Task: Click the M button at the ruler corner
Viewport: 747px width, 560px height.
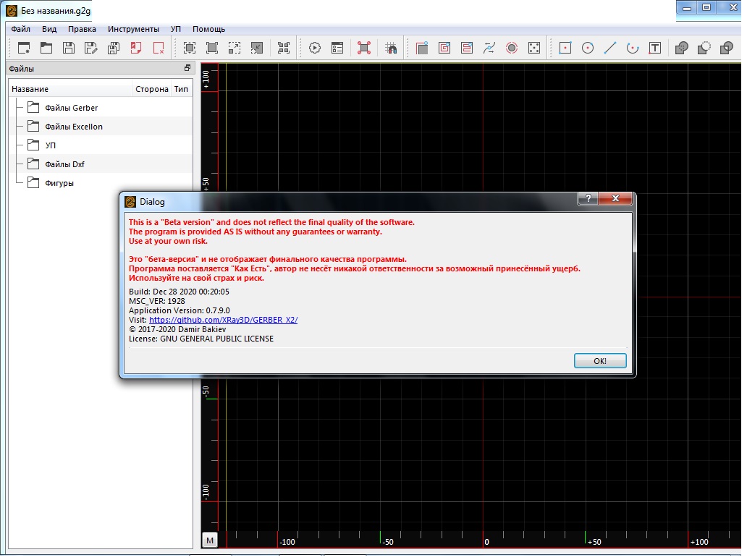Action: pyautogui.click(x=210, y=540)
